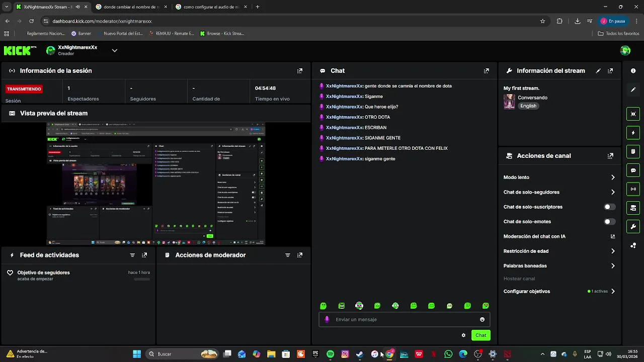Open the XxNightmarexXx channel dropdown chevron
644x362 pixels.
pyautogui.click(x=115, y=50)
